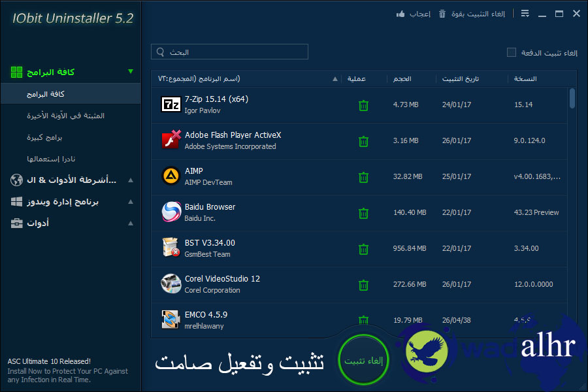Viewport: 588px width, 392px height.
Task: Select the Adobe Flash Player icon
Action: 171,140
